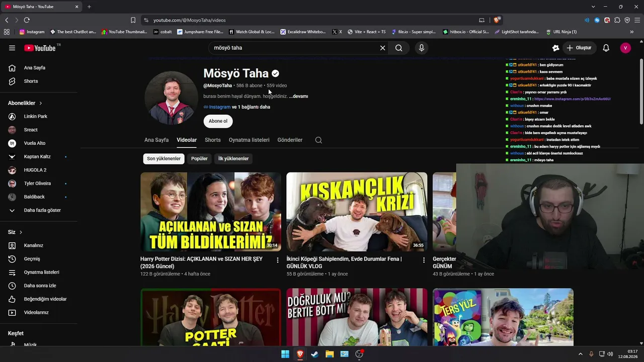The image size is (644, 362).
Task: Open options for the İkinci Köpeği Sahiplendim video
Action: (424, 260)
